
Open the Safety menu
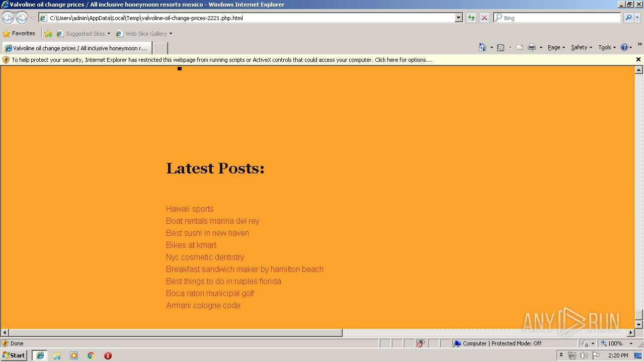point(582,47)
